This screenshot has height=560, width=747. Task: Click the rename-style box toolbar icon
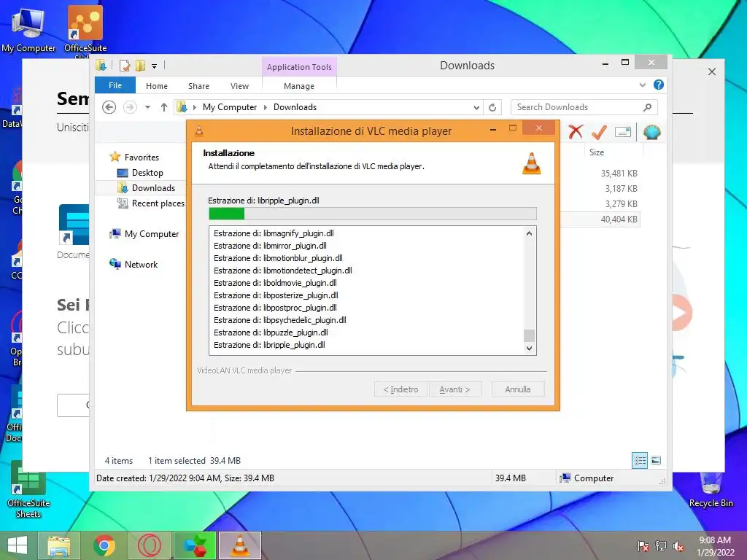[623, 132]
